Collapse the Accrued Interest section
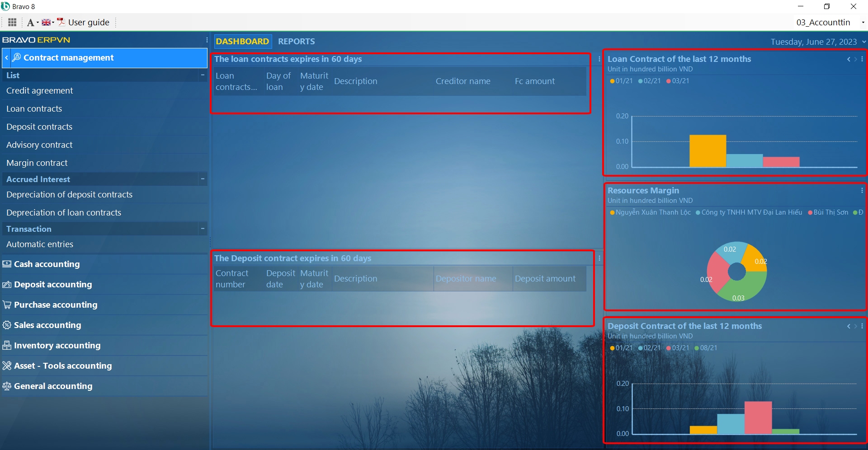The width and height of the screenshot is (868, 450). (203, 179)
